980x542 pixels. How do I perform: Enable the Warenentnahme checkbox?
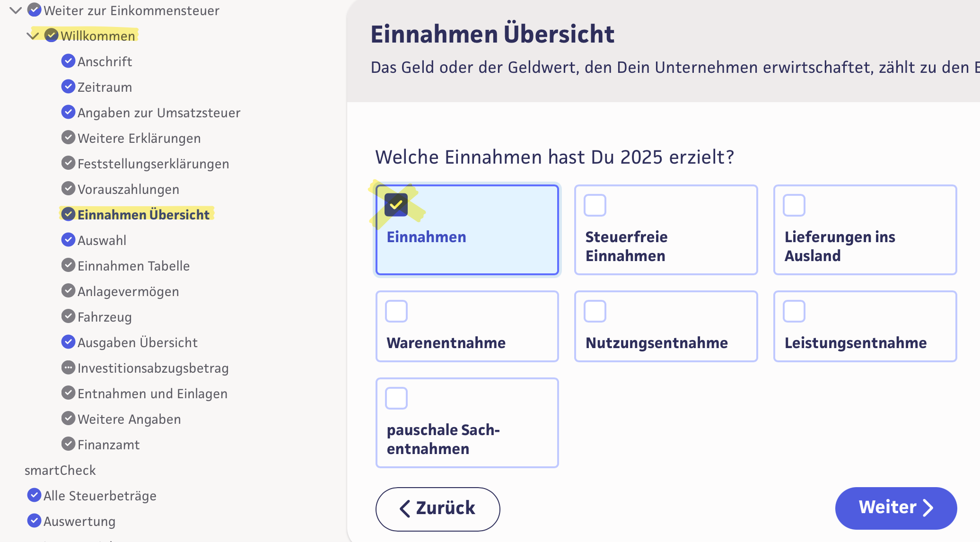pos(396,311)
